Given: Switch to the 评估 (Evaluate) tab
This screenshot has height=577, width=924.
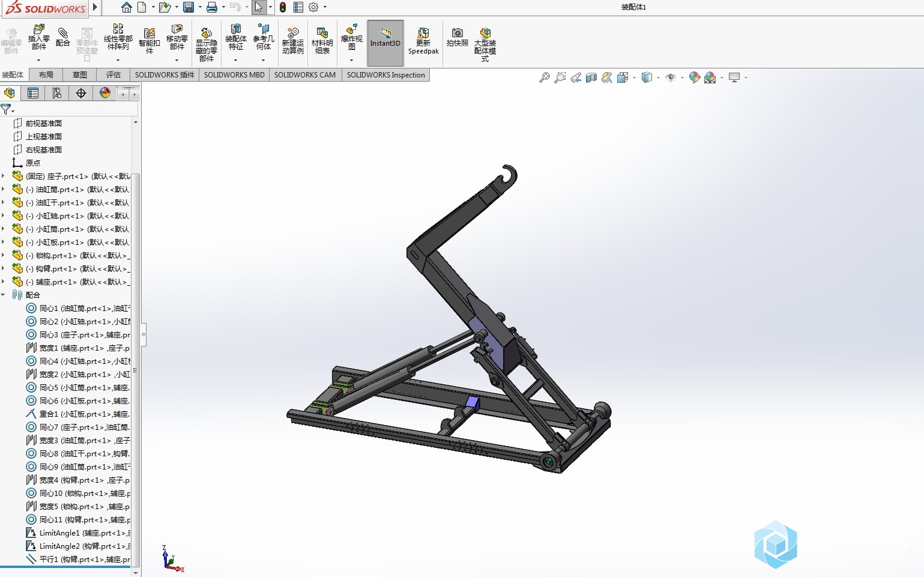Looking at the screenshot, I should pos(113,75).
